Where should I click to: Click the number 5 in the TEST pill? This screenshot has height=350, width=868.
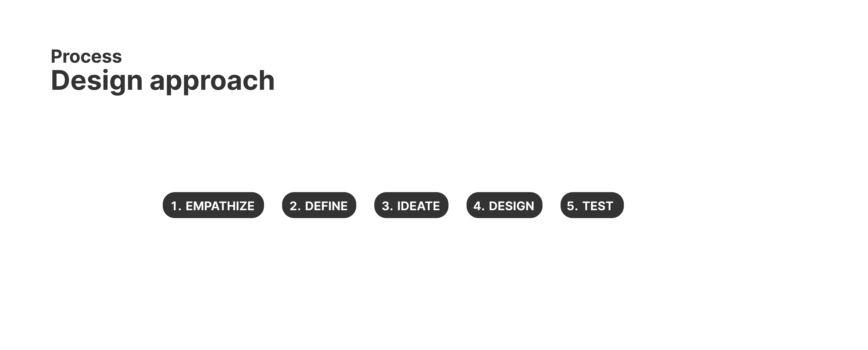click(571, 206)
